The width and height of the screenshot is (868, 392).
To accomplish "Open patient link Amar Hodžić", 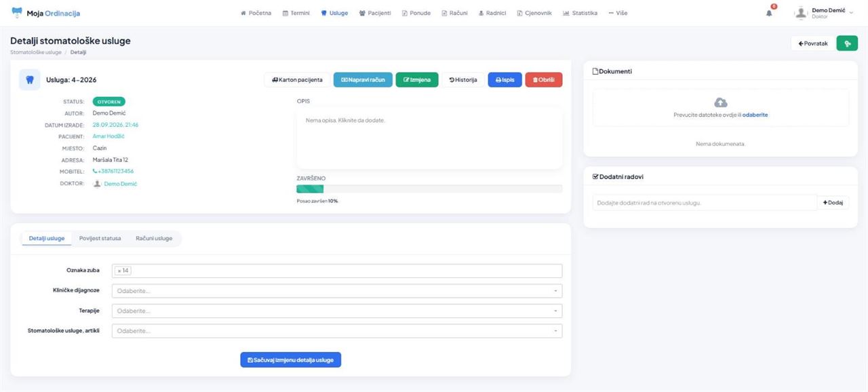I will 108,136.
